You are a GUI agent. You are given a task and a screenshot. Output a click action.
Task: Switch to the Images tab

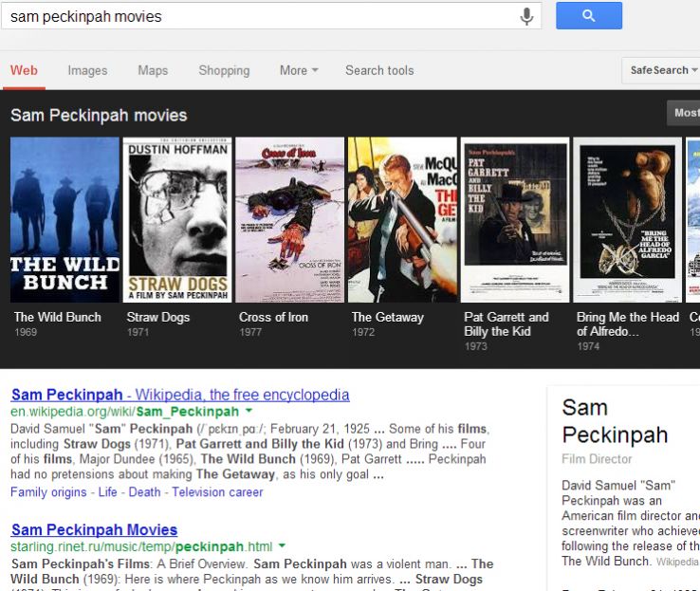[x=87, y=70]
